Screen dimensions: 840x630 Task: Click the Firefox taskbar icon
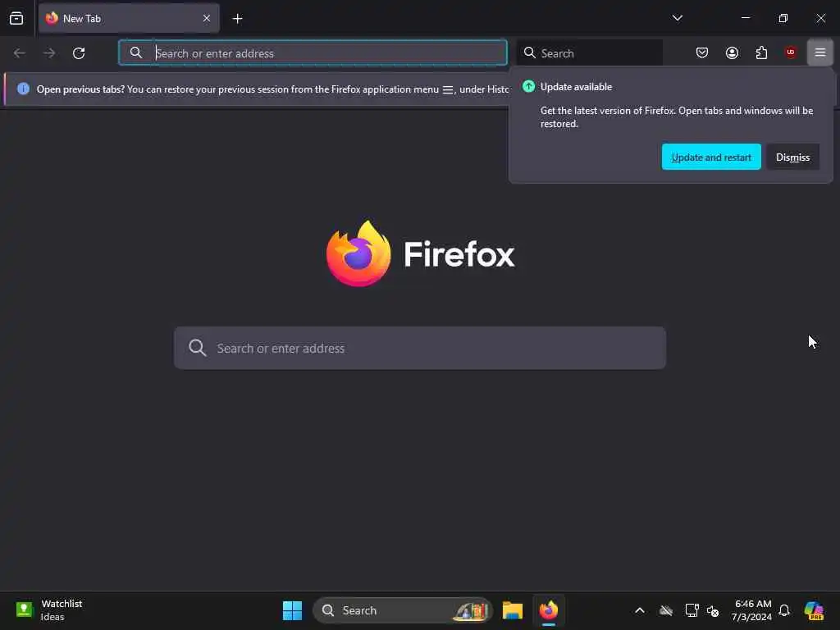549,610
